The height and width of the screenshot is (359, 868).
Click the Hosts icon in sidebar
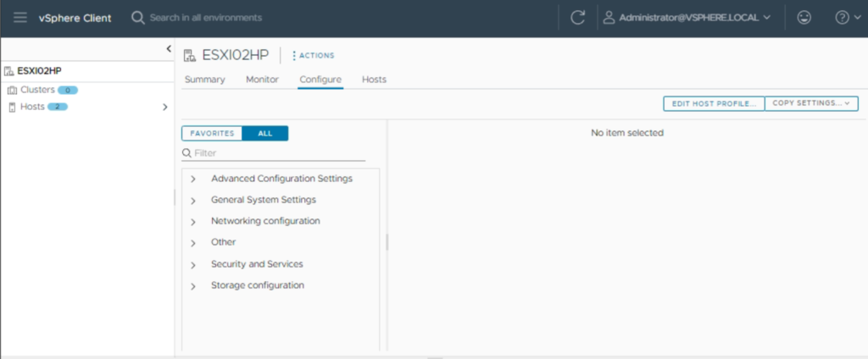(12, 107)
